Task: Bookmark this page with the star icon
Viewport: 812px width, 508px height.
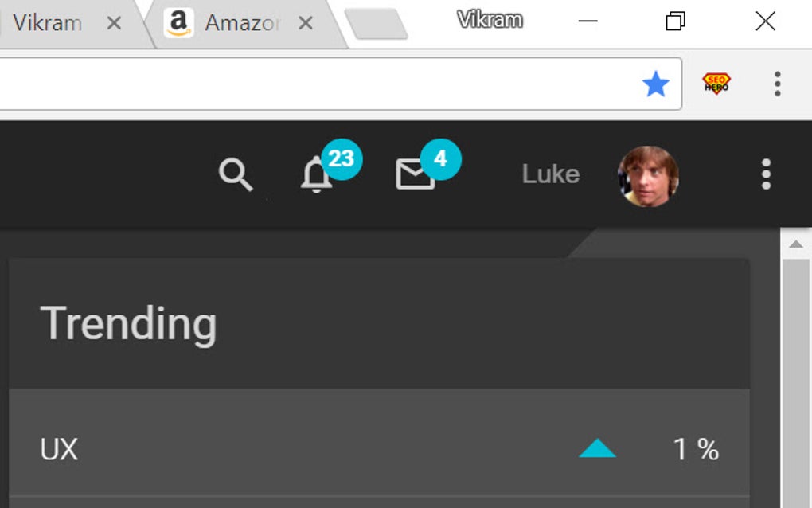Action: pyautogui.click(x=656, y=84)
